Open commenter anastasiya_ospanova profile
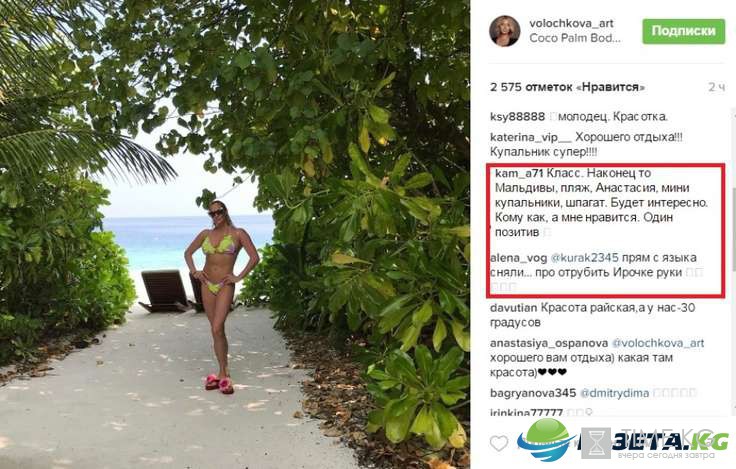 pyautogui.click(x=549, y=343)
